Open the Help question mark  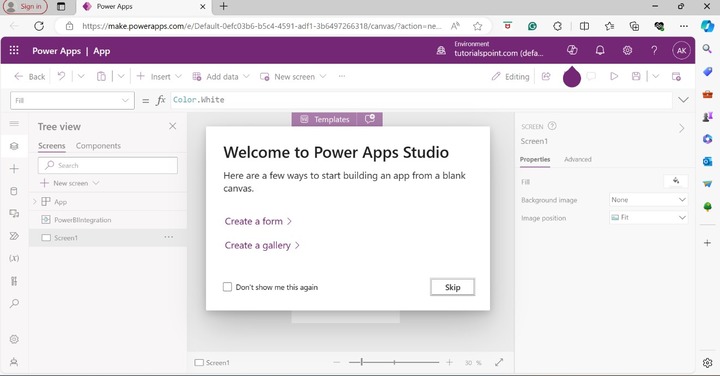point(654,51)
